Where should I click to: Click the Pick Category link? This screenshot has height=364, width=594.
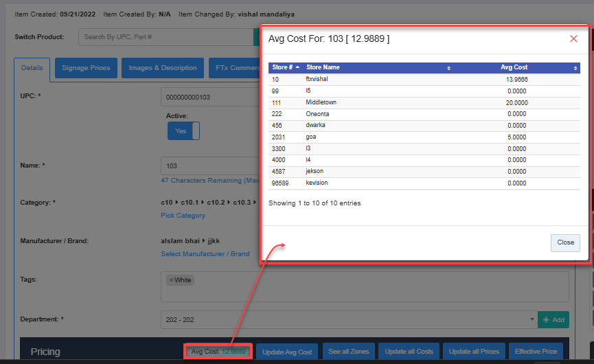tap(183, 216)
